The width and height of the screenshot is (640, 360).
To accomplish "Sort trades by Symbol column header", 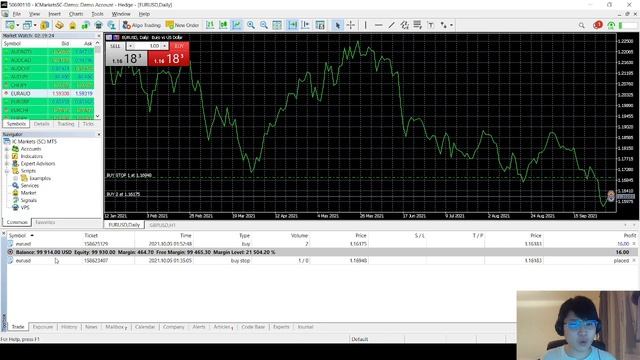I will [x=18, y=236].
